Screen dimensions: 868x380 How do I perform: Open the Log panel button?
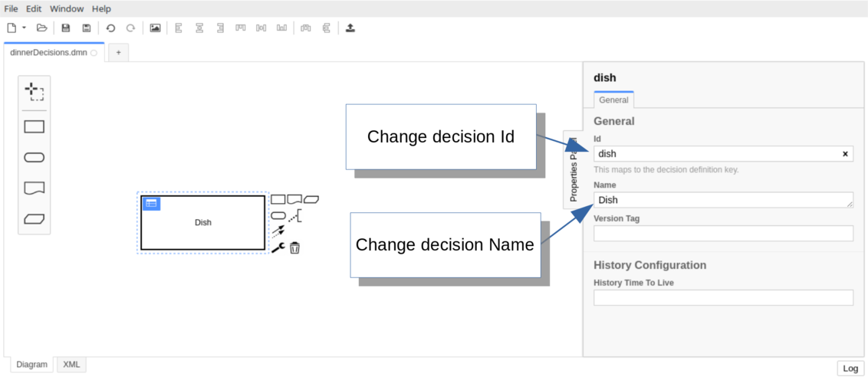pyautogui.click(x=850, y=369)
